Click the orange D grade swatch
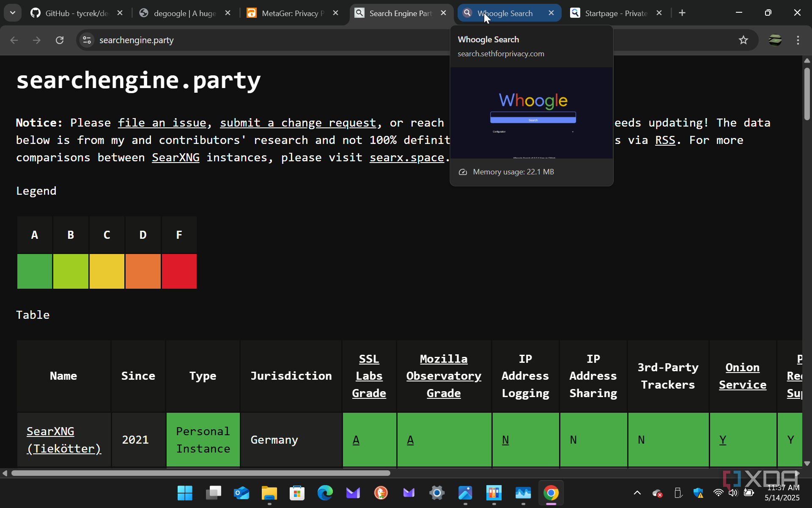812x508 pixels. pyautogui.click(x=143, y=271)
